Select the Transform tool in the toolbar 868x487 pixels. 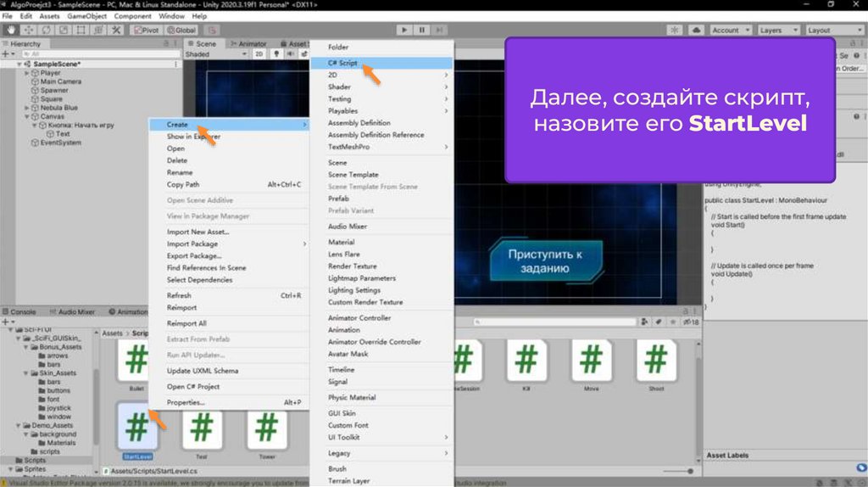98,30
